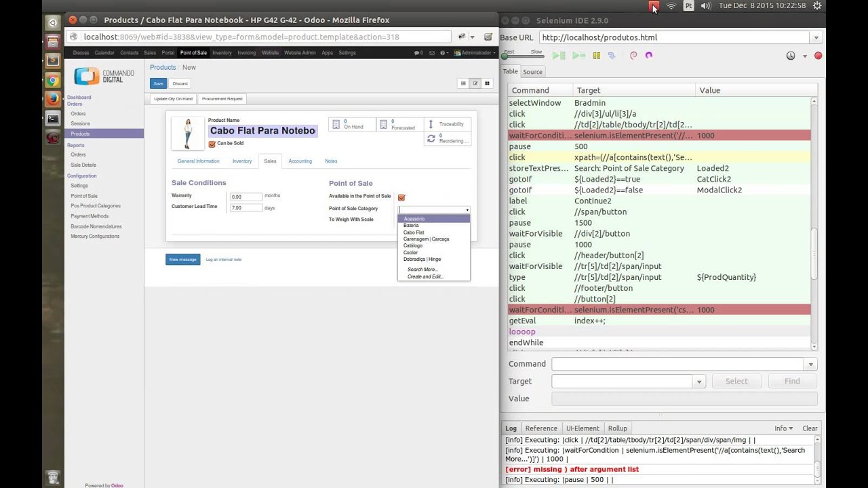This screenshot has height=488, width=868.
Task: Select the 'looop' row in command table
Action: click(x=659, y=331)
